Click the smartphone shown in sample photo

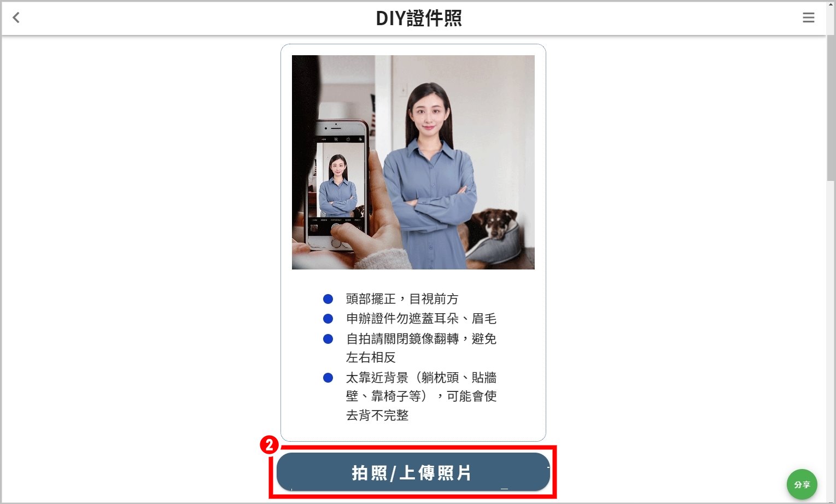tap(339, 186)
